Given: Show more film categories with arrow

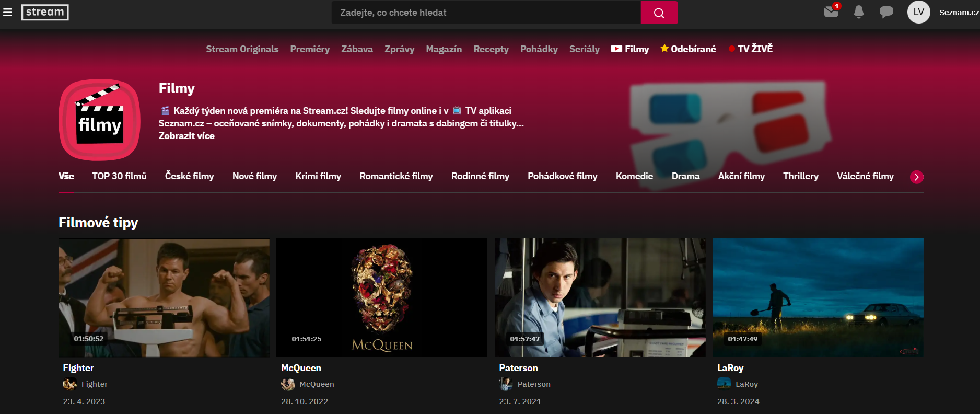Looking at the screenshot, I should [x=916, y=177].
